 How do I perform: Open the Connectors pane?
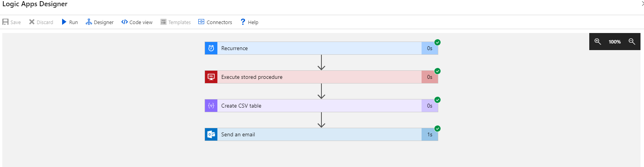tap(215, 22)
